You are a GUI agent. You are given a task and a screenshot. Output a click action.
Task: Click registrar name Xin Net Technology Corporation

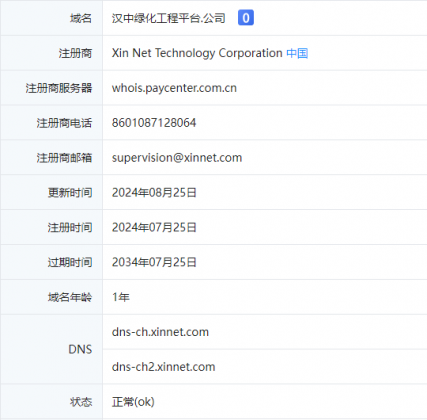coord(197,53)
